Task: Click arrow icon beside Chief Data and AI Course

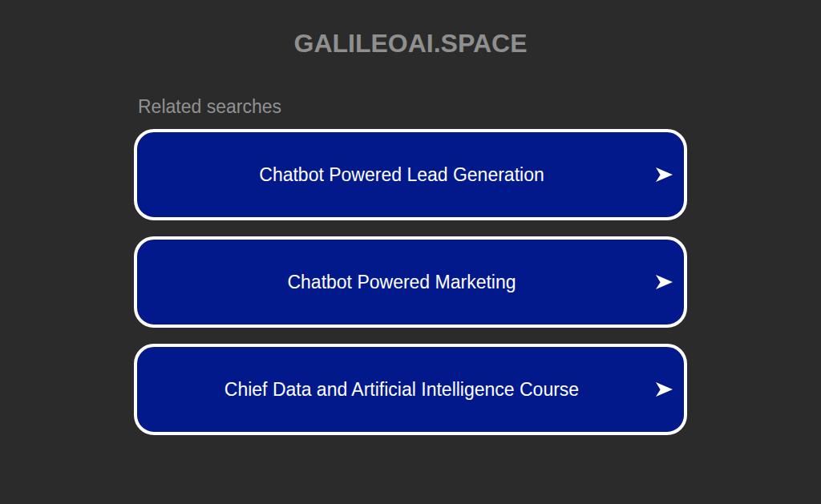Action: pos(663,389)
